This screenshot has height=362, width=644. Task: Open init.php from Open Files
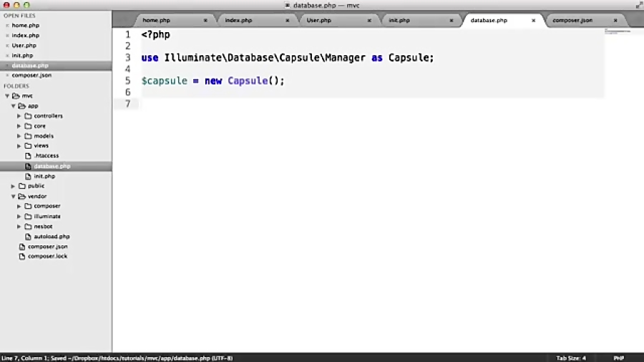click(22, 55)
